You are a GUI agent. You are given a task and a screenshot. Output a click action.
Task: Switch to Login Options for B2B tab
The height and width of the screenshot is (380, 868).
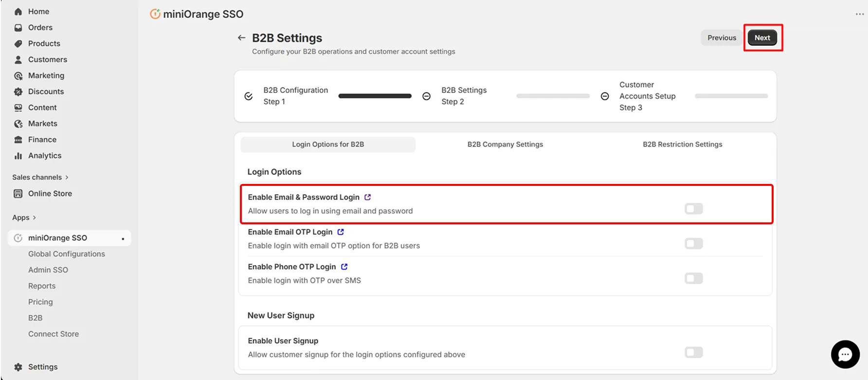click(x=328, y=145)
